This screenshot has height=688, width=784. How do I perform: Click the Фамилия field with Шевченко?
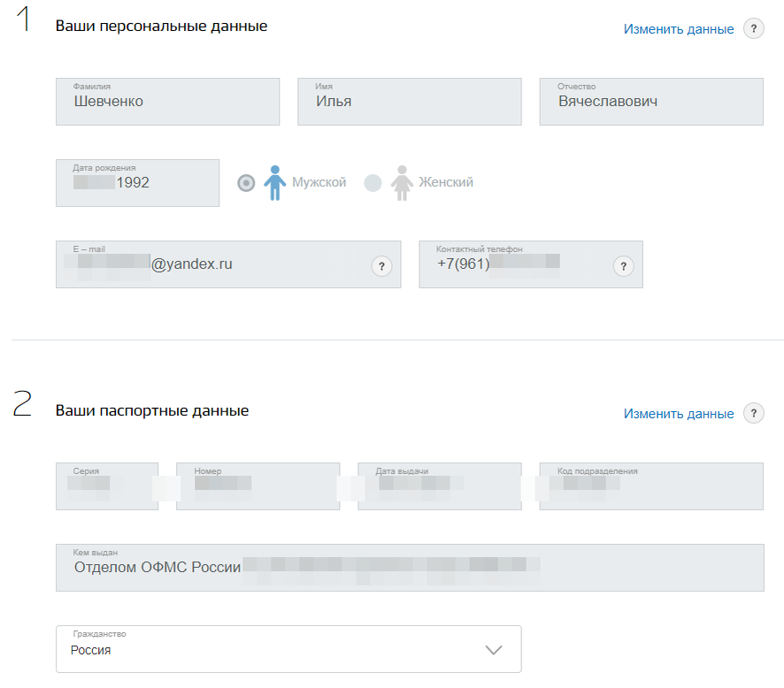pyautogui.click(x=167, y=102)
